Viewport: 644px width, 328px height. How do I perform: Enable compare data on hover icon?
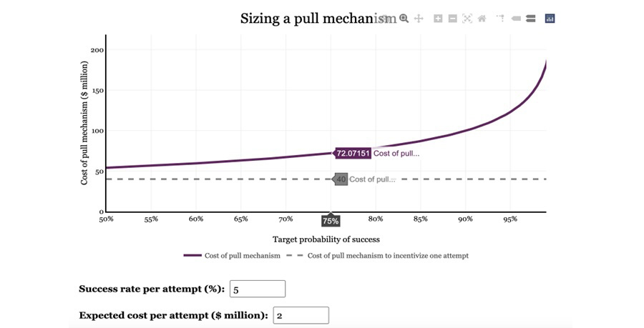point(530,19)
